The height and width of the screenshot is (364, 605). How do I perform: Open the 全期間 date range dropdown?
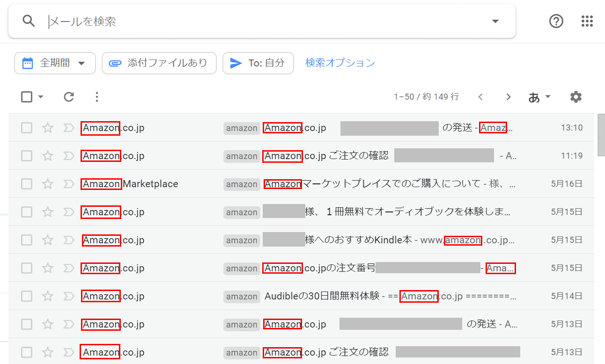[55, 63]
